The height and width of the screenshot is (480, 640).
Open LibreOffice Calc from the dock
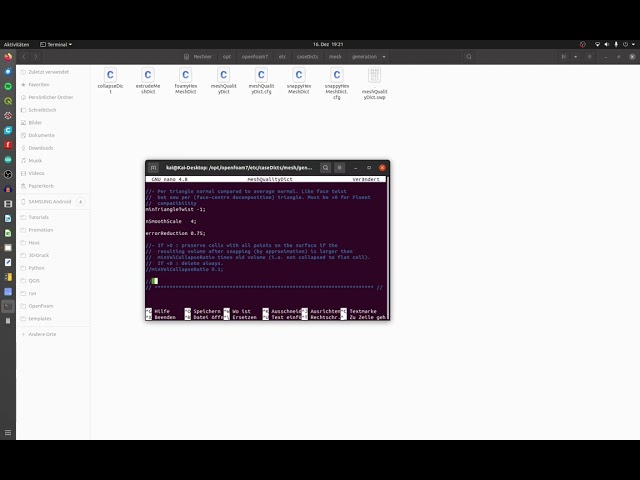tap(8, 233)
